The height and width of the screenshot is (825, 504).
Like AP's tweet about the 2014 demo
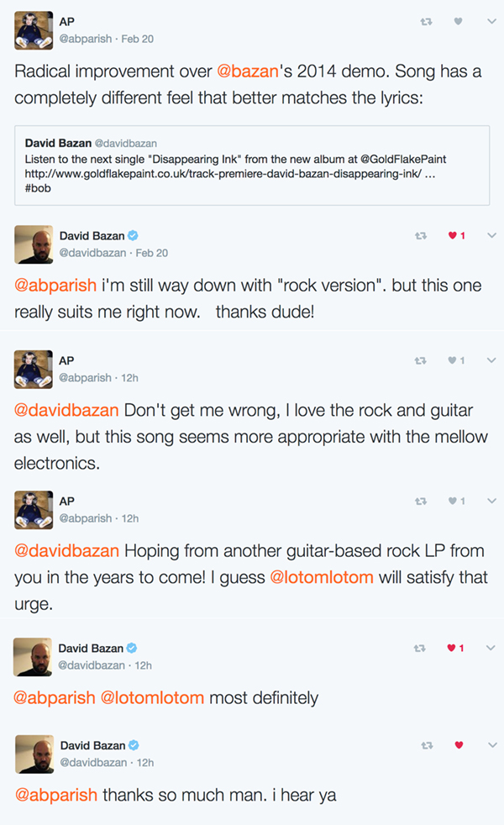(458, 23)
